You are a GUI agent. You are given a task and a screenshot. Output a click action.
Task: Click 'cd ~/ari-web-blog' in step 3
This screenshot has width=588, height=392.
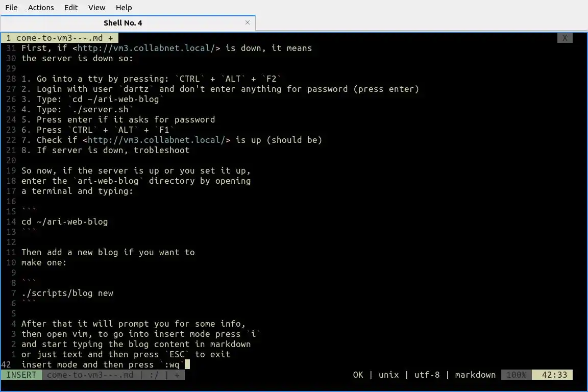coord(115,99)
